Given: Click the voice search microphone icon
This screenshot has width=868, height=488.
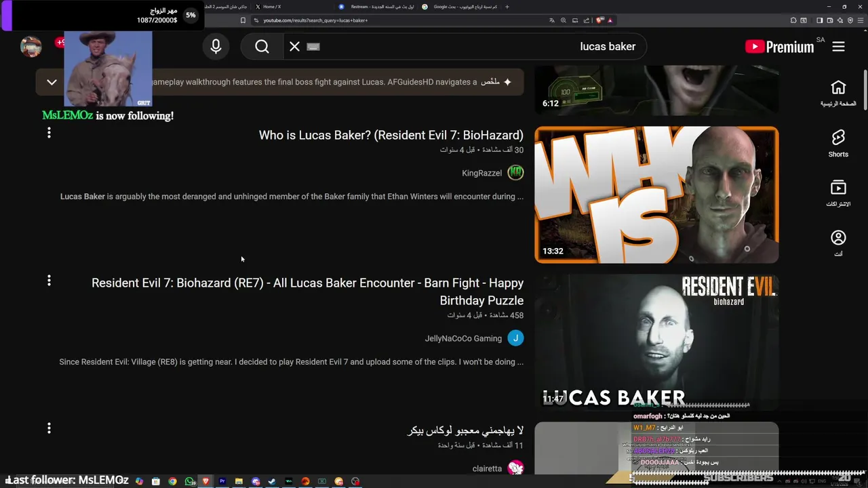Looking at the screenshot, I should (x=216, y=46).
